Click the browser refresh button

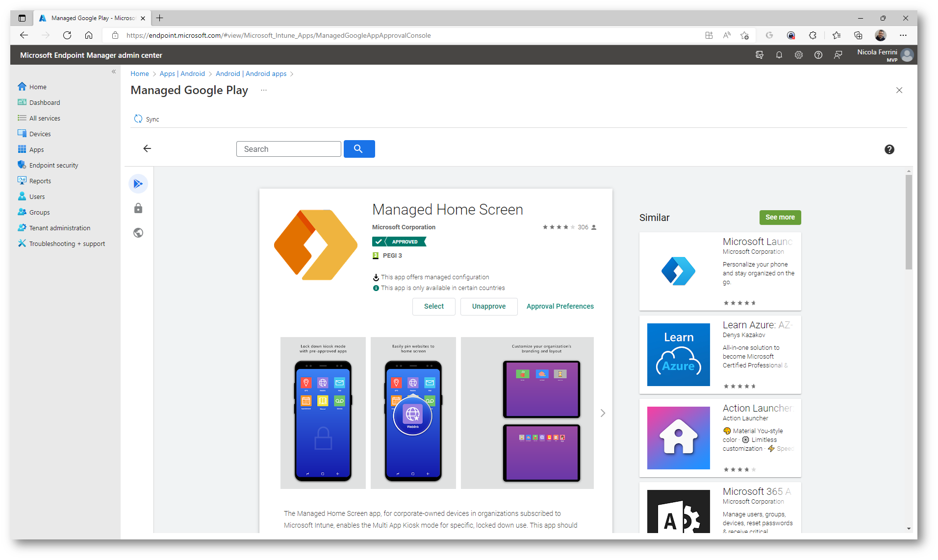[67, 35]
